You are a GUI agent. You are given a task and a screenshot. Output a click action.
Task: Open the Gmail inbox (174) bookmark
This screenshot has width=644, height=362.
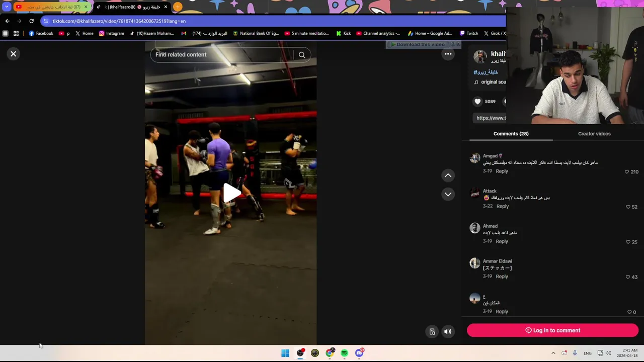point(204,34)
